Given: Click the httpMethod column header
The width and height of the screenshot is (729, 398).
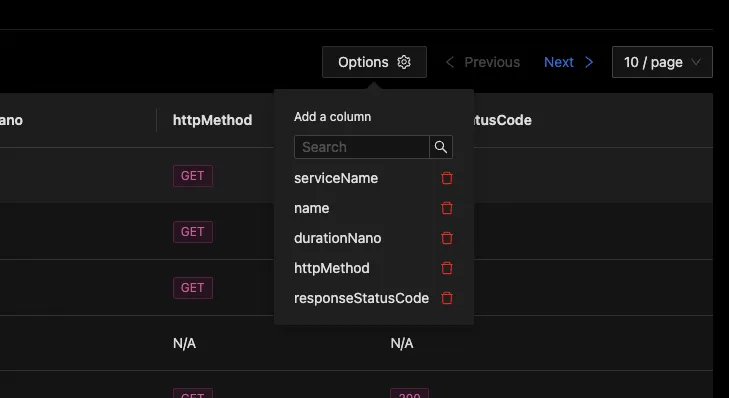Looking at the screenshot, I should [212, 120].
